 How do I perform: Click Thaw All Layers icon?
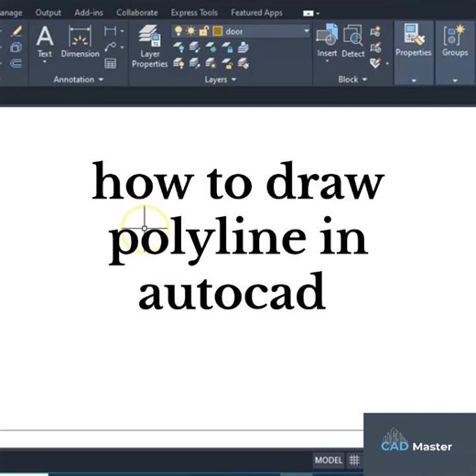tap(211, 63)
